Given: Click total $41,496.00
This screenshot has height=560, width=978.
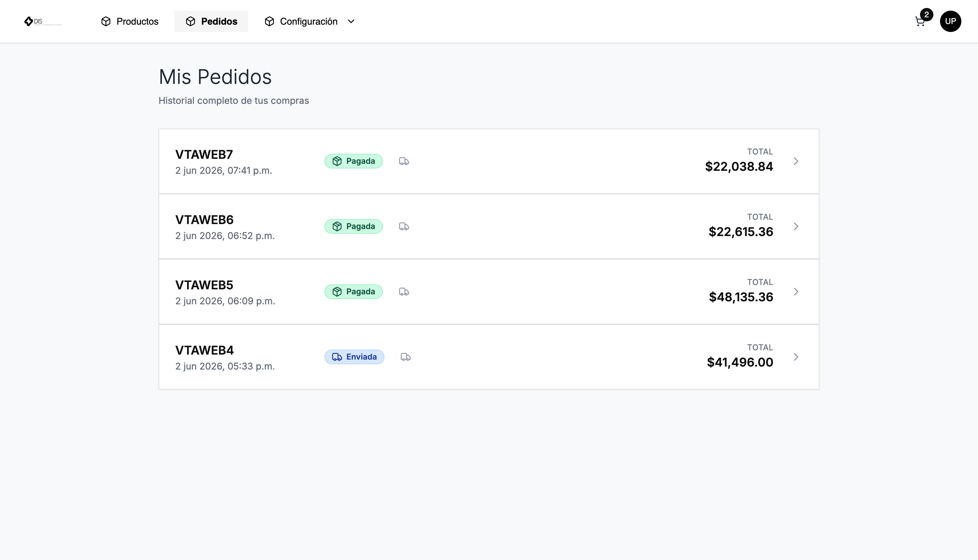Looking at the screenshot, I should (x=740, y=362).
